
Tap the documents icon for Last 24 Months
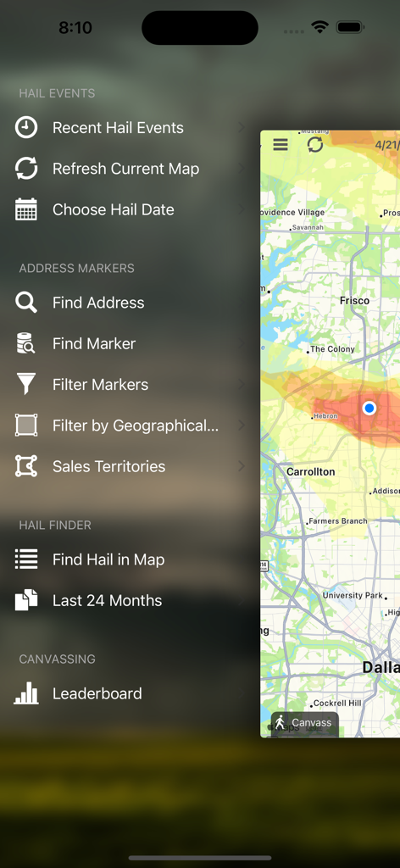[26, 600]
